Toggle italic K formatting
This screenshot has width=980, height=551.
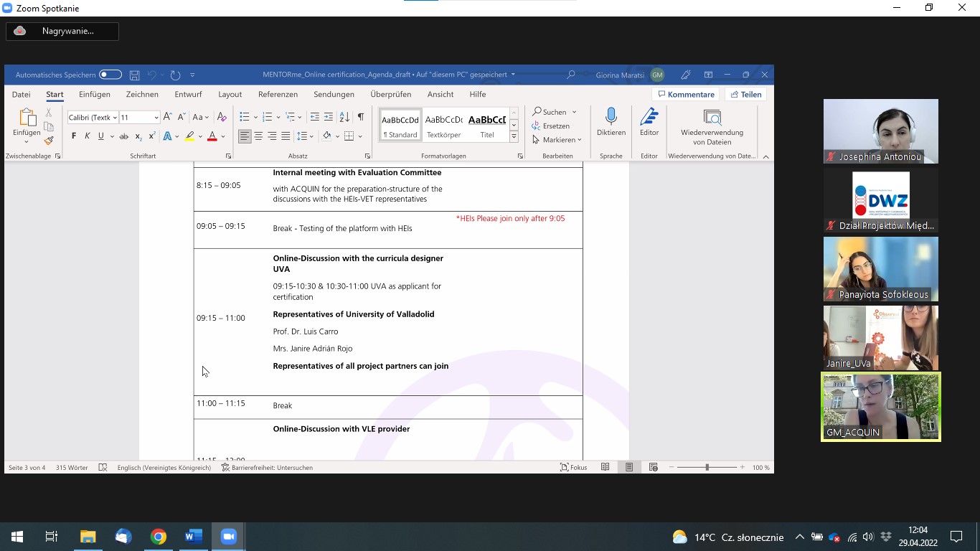tap(88, 136)
